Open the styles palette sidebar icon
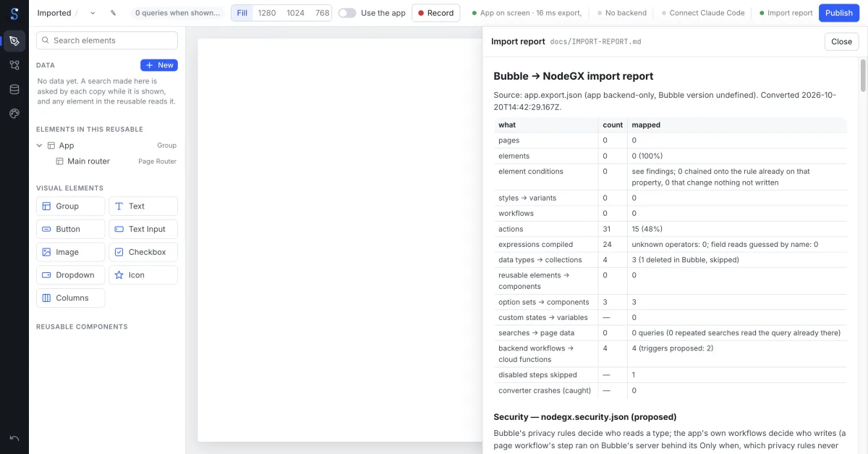The height and width of the screenshot is (454, 868). (x=14, y=113)
